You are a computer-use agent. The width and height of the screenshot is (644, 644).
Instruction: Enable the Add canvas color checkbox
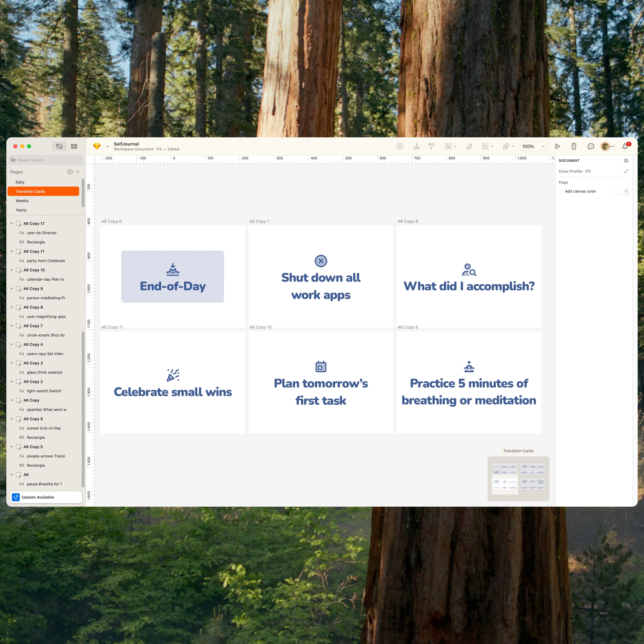pos(561,191)
